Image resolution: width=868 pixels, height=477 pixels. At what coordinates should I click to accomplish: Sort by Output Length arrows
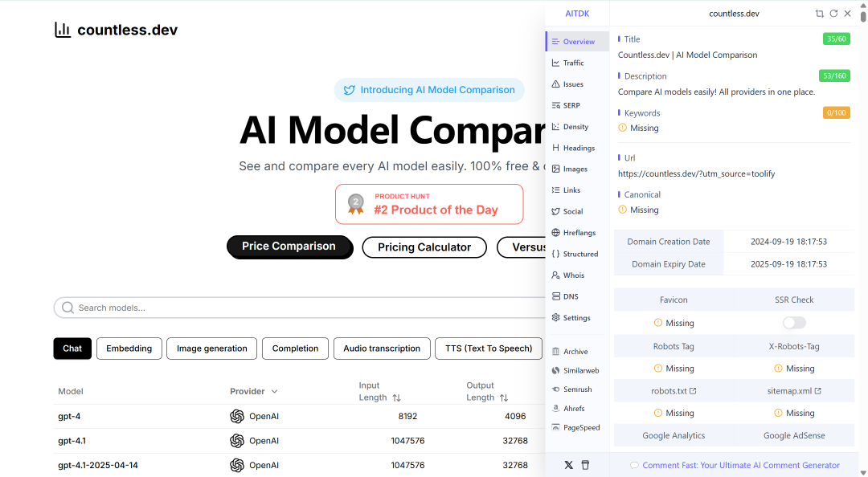click(504, 397)
